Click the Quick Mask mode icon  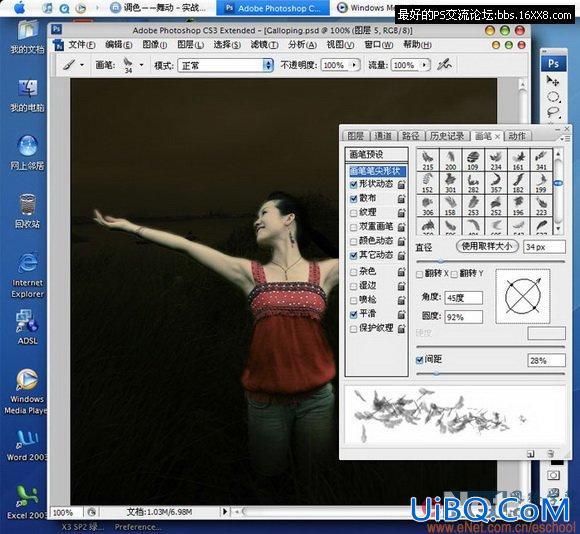coord(554,475)
